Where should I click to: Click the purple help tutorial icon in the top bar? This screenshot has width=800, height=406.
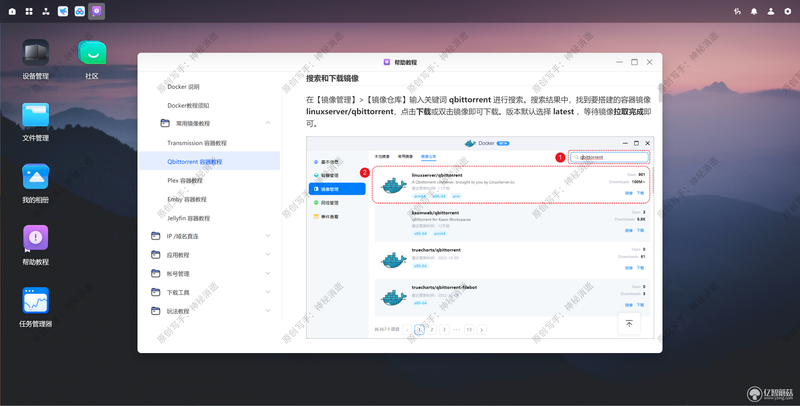coord(96,11)
